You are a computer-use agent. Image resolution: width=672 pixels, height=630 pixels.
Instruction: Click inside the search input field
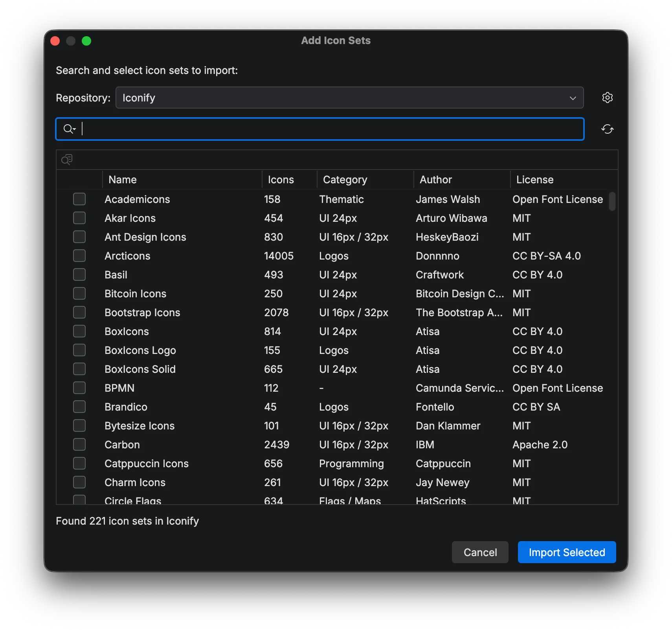pyautogui.click(x=275, y=129)
